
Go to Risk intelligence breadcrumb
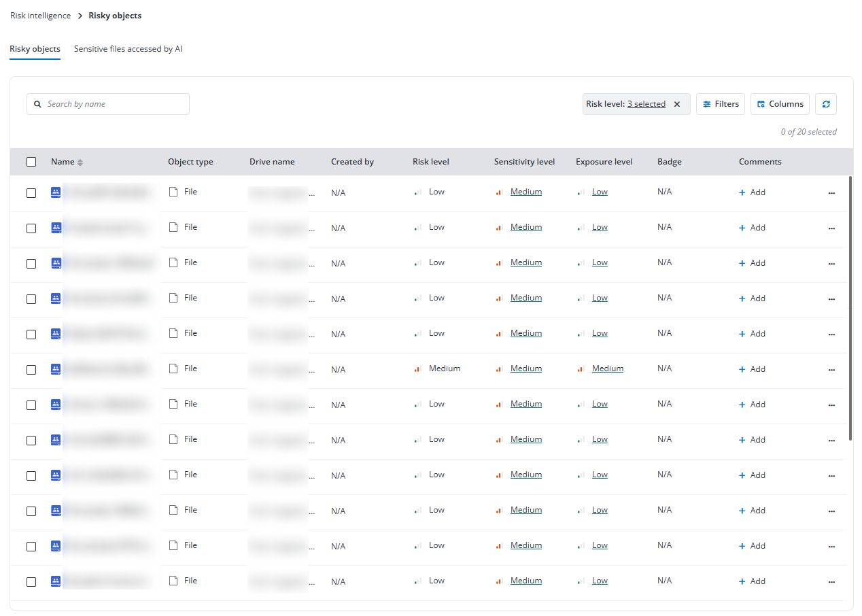coord(40,16)
